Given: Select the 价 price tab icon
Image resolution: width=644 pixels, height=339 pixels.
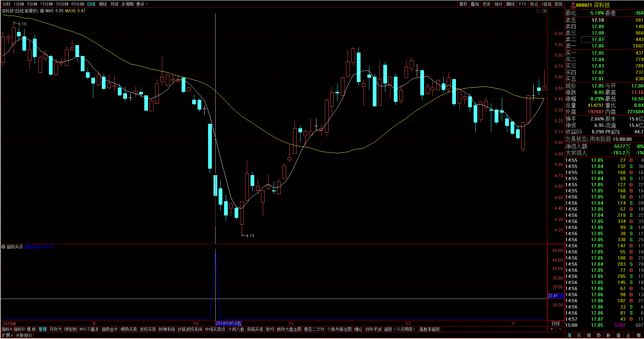Looking at the screenshot, I should pos(579,335).
